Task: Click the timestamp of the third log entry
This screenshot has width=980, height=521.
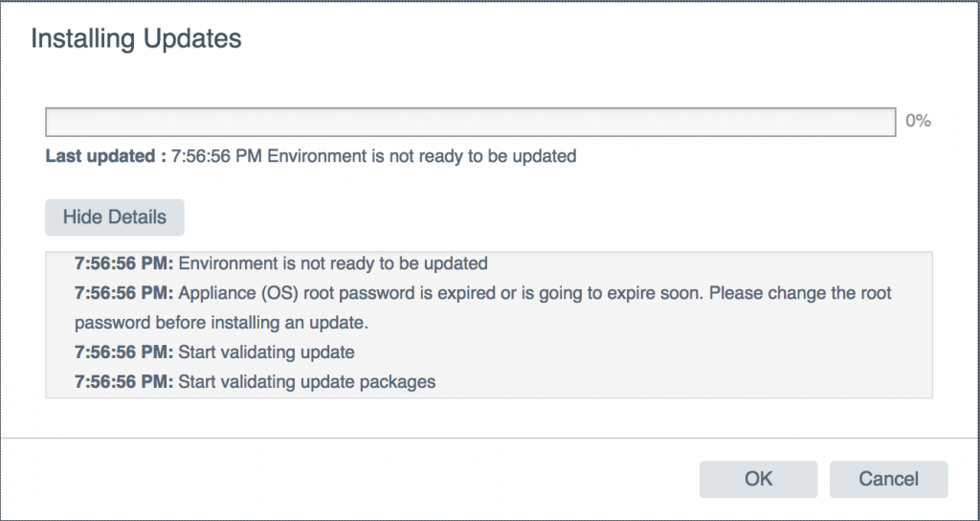Action: 124,352
